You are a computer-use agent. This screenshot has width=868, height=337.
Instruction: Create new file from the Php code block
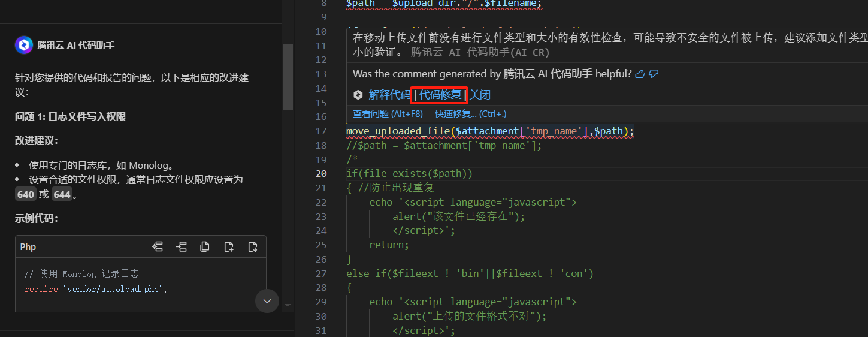(229, 246)
